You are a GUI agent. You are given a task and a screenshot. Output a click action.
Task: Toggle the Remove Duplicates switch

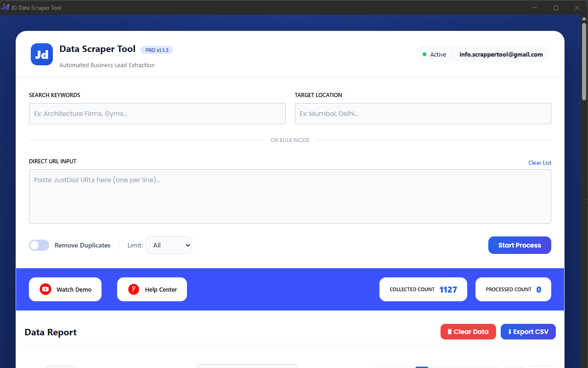click(39, 245)
